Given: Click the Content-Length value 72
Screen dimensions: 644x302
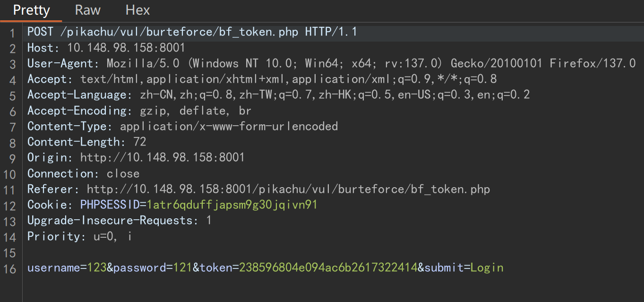Looking at the screenshot, I should point(139,142).
